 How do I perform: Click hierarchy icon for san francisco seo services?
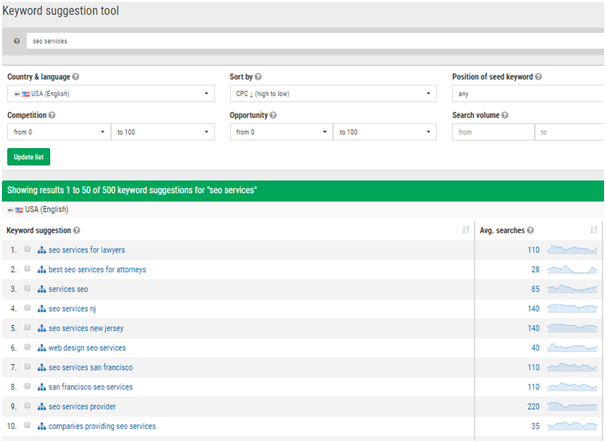click(x=41, y=387)
